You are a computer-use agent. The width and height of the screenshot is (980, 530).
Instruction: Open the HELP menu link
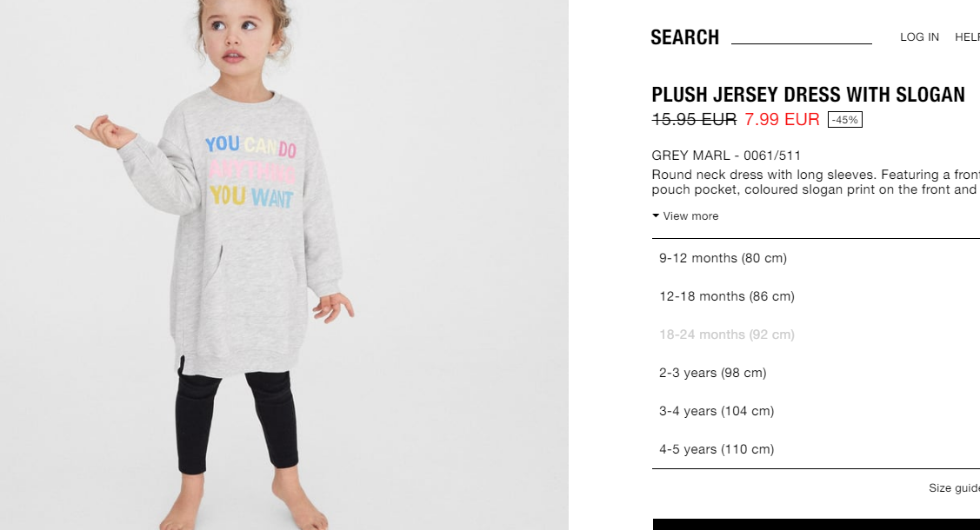(968, 37)
